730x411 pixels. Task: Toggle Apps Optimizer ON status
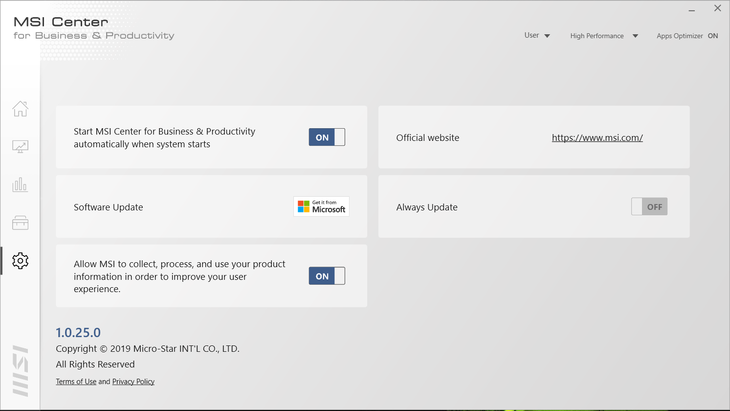712,36
